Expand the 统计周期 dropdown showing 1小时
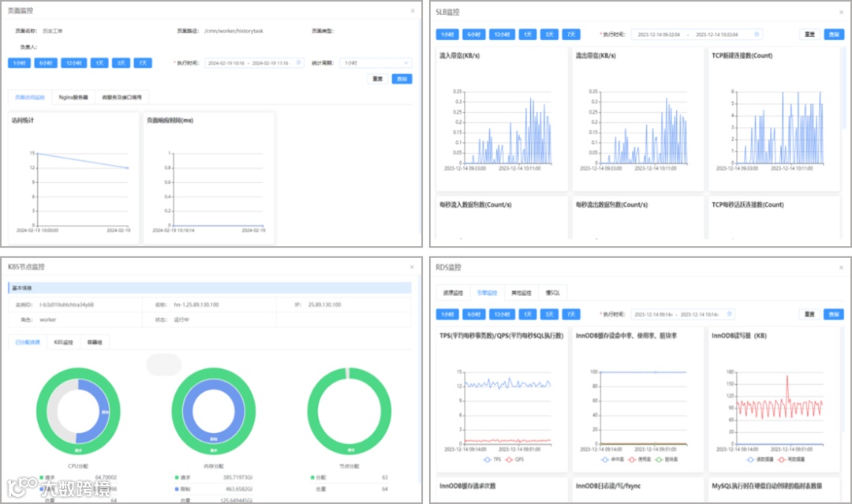The height and width of the screenshot is (504, 852). point(376,63)
